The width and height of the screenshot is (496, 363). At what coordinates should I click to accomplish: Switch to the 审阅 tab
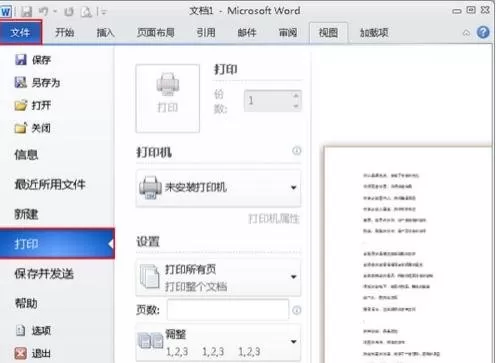coord(288,32)
